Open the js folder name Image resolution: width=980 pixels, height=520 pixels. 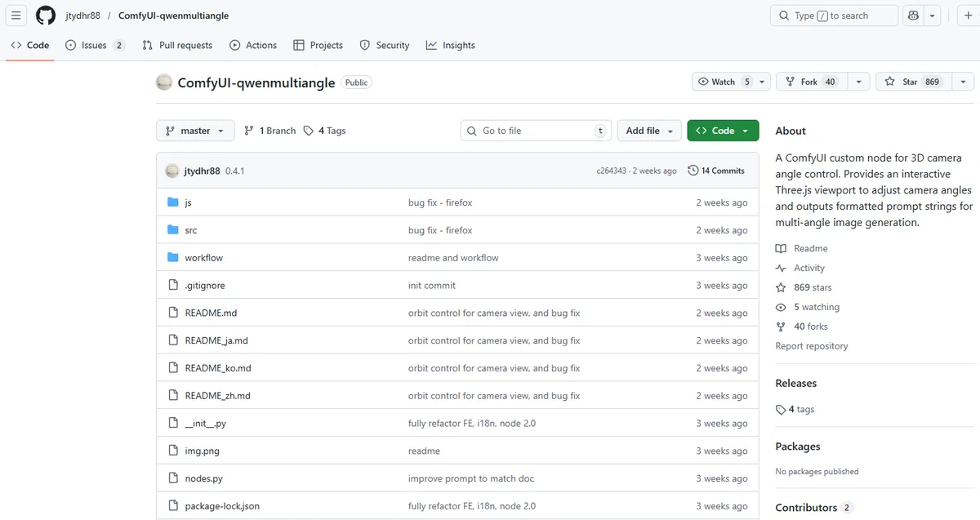tap(189, 202)
